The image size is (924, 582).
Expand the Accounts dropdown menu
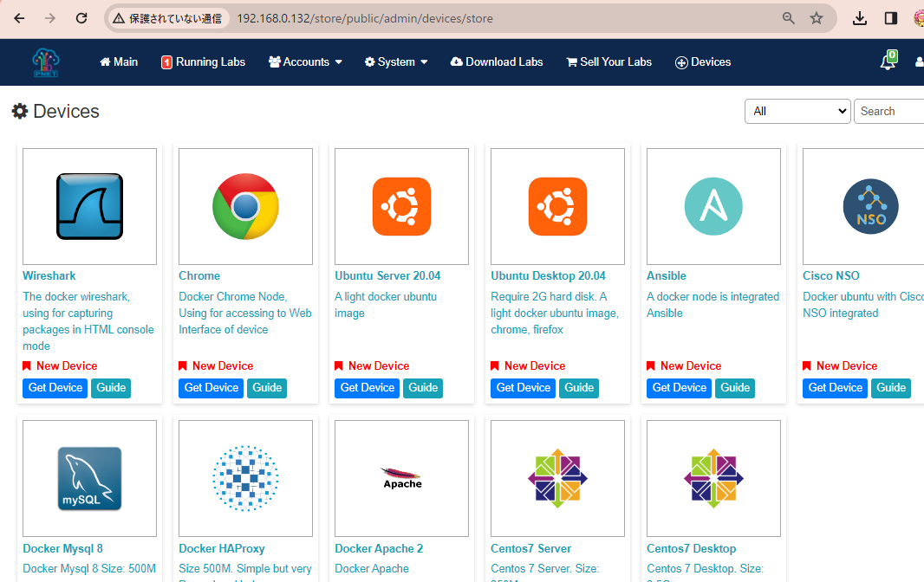(x=304, y=61)
